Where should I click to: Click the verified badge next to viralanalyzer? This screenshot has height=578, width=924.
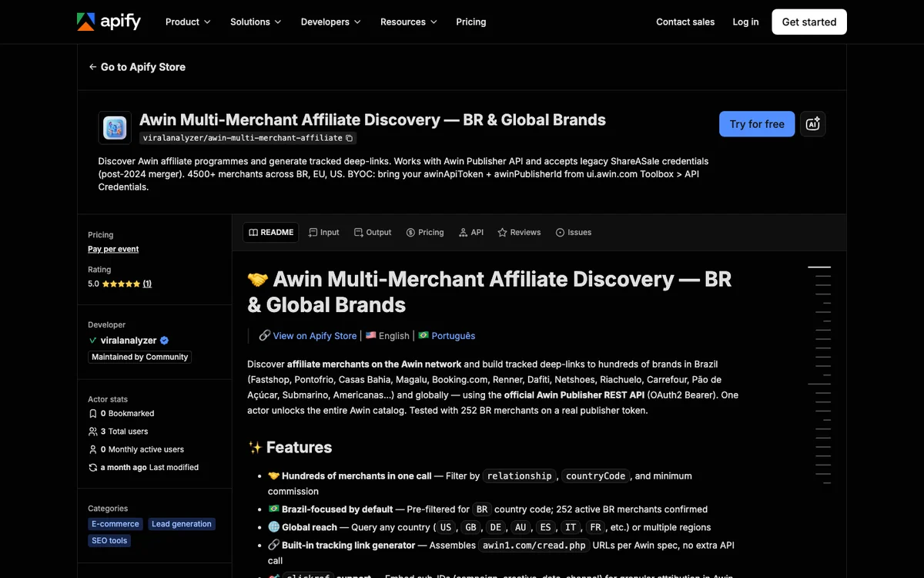(x=164, y=341)
